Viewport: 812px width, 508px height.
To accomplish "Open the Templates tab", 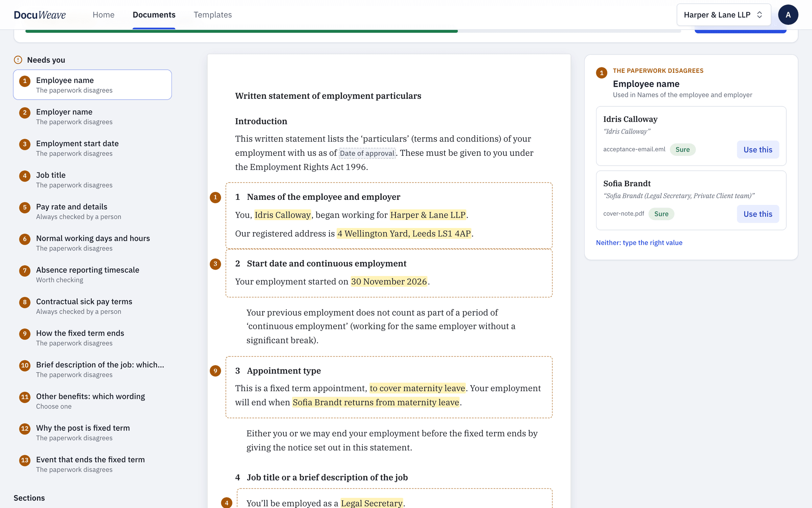I will (x=213, y=15).
